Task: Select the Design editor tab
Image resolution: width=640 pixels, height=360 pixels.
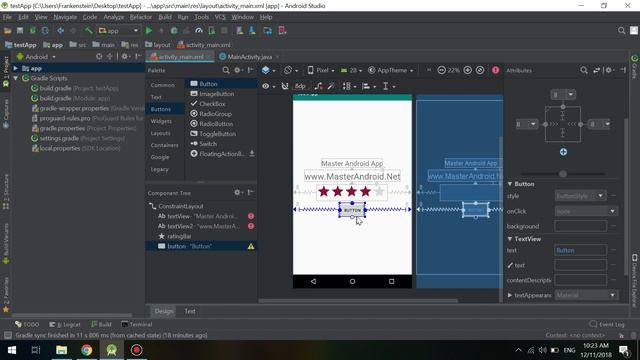Action: 164,311
